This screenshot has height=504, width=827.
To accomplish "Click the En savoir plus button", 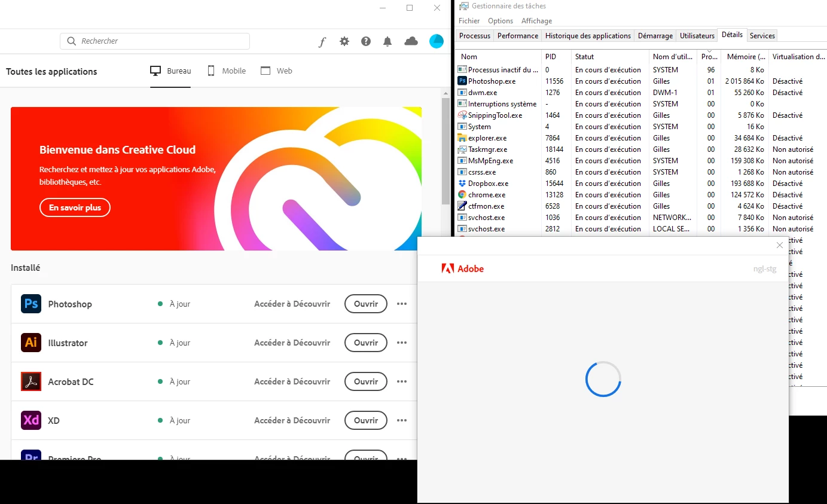I will 75,207.
